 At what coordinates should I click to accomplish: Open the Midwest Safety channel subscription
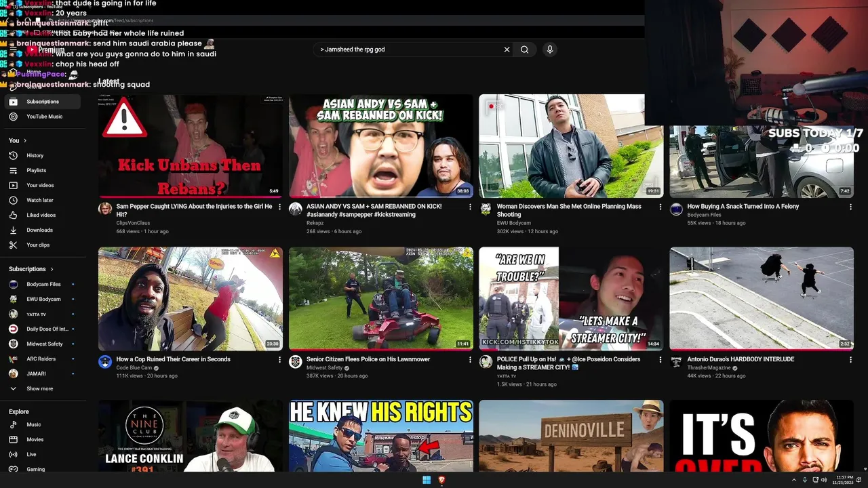[x=42, y=344]
